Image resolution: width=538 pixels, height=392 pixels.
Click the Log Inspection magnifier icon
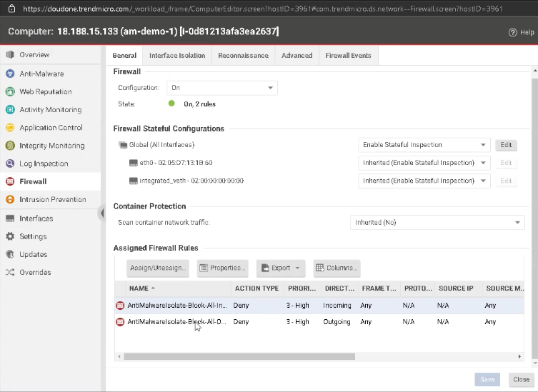click(10, 164)
